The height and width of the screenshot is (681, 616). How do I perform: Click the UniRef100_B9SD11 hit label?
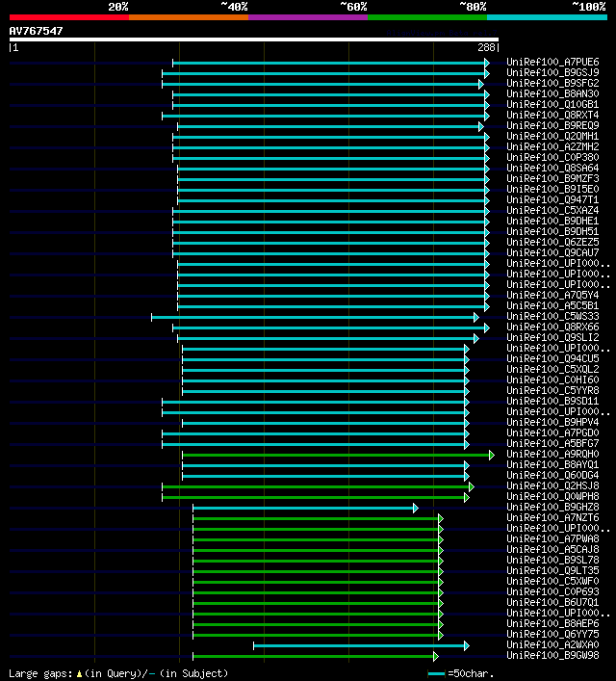552,401
